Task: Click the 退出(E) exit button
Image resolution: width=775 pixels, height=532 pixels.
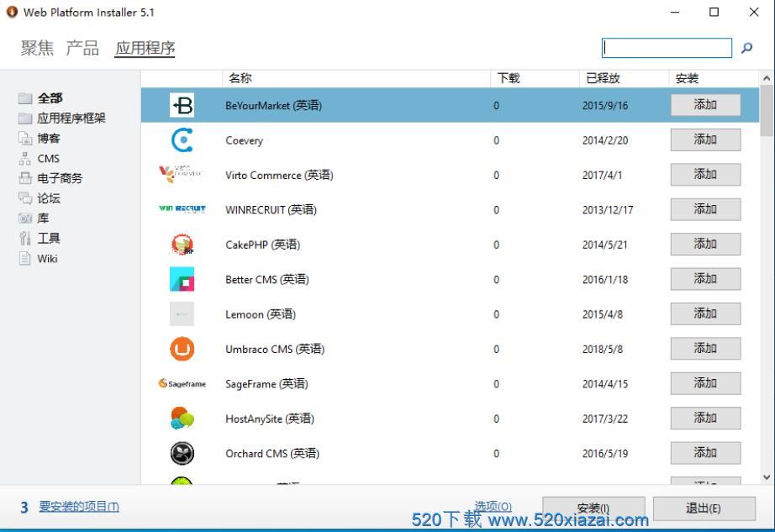Action: click(704, 508)
